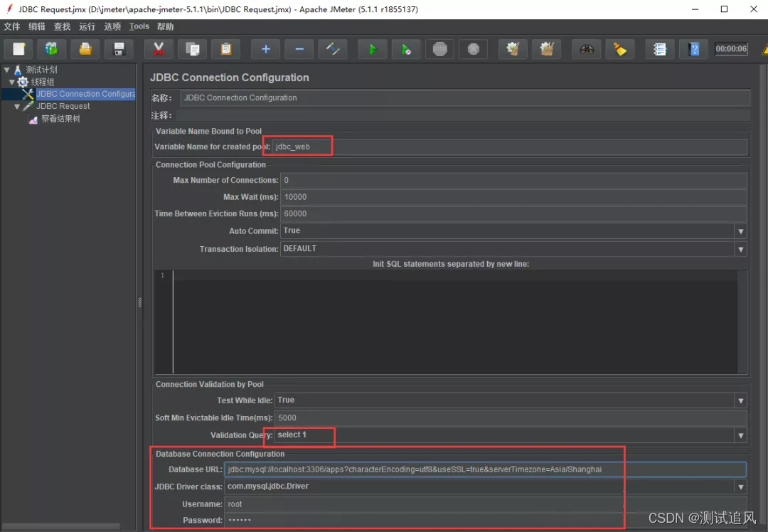Viewport: 768px width, 532px height.
Task: Collapse the 测试计划 tree node
Action: [7, 70]
